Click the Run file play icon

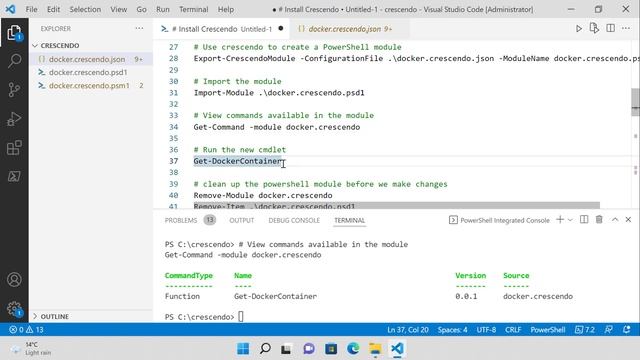coord(579,29)
